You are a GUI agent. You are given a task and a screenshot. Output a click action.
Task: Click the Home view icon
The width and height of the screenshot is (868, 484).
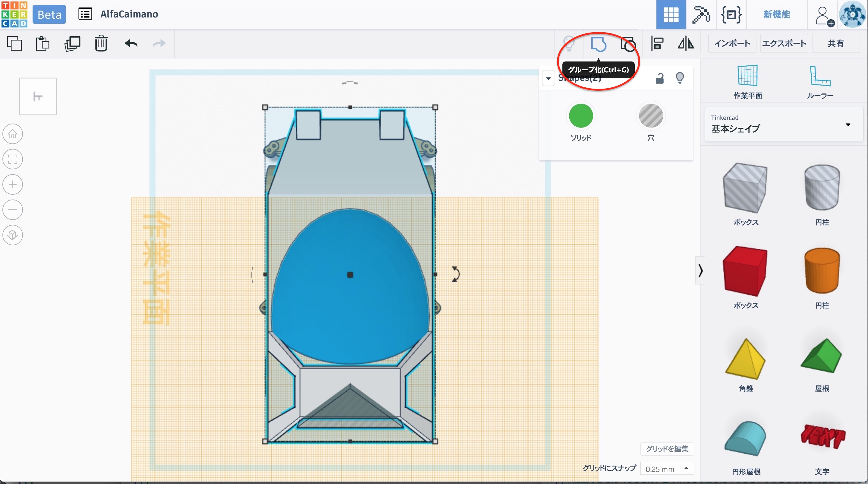pyautogui.click(x=13, y=134)
